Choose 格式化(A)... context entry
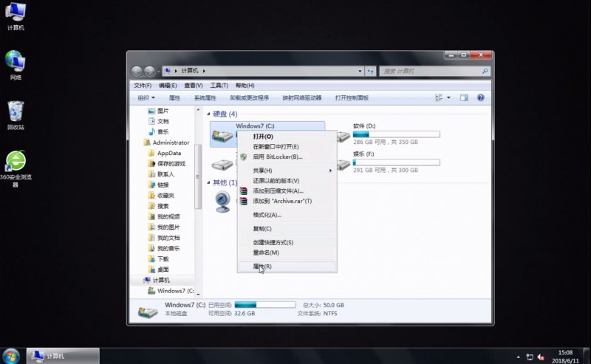This screenshot has width=591, height=364. click(x=287, y=215)
